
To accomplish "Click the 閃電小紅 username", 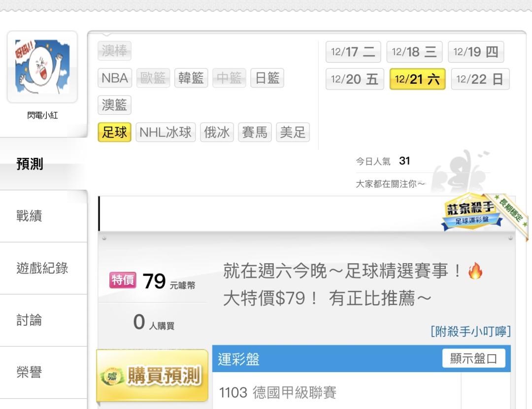I will click(42, 115).
